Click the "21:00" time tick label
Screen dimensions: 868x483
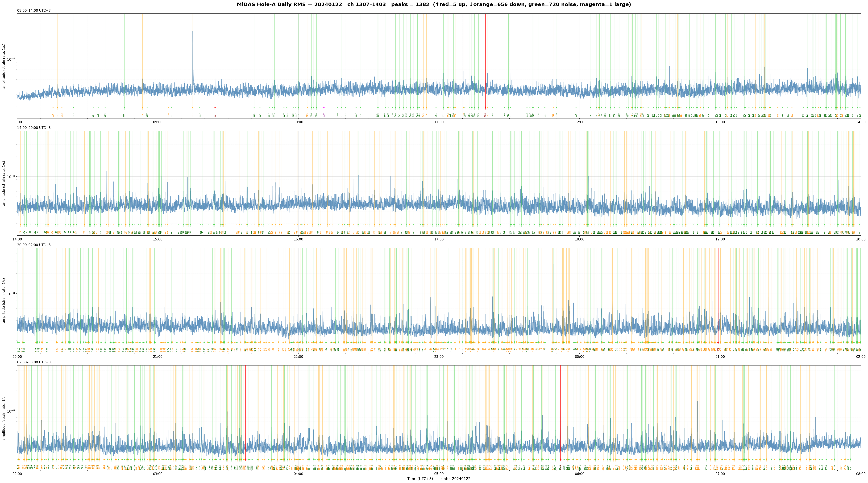[158, 356]
